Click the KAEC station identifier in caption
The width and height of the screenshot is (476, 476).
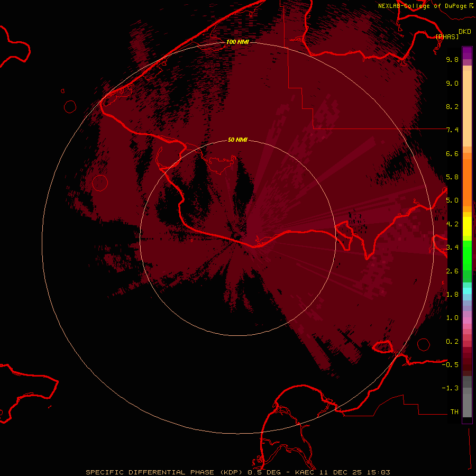[305, 472]
